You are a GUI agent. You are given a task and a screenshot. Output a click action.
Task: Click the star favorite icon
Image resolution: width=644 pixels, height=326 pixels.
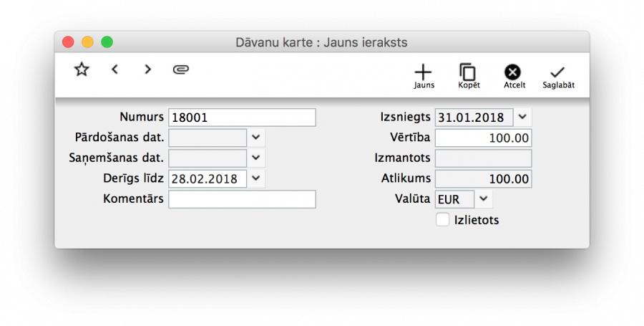coord(82,69)
